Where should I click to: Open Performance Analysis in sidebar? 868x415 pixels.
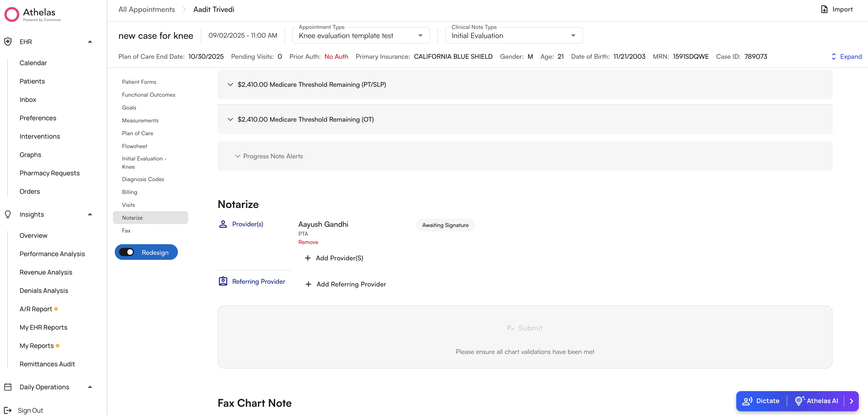click(52, 254)
